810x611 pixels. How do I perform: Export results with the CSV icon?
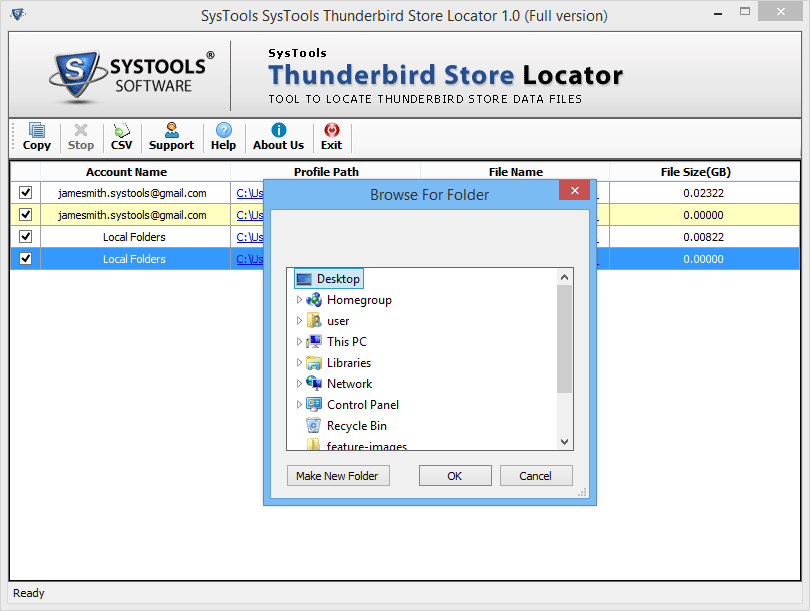pos(121,137)
